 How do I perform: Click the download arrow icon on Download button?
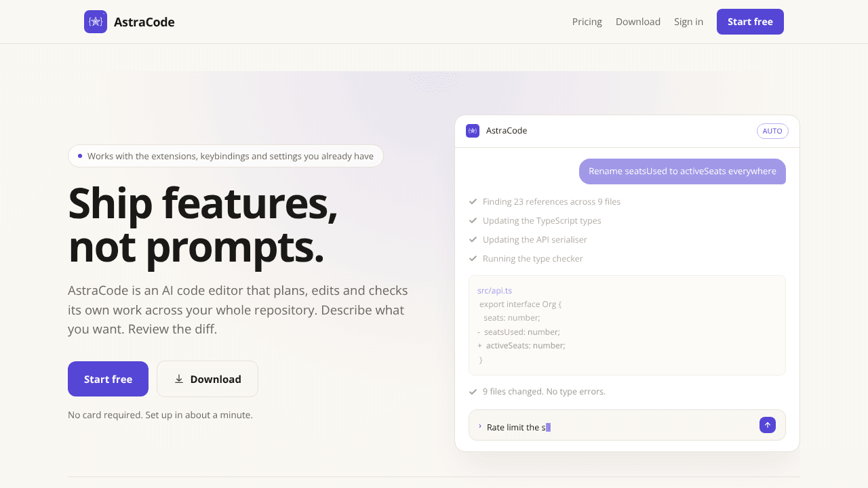179,379
